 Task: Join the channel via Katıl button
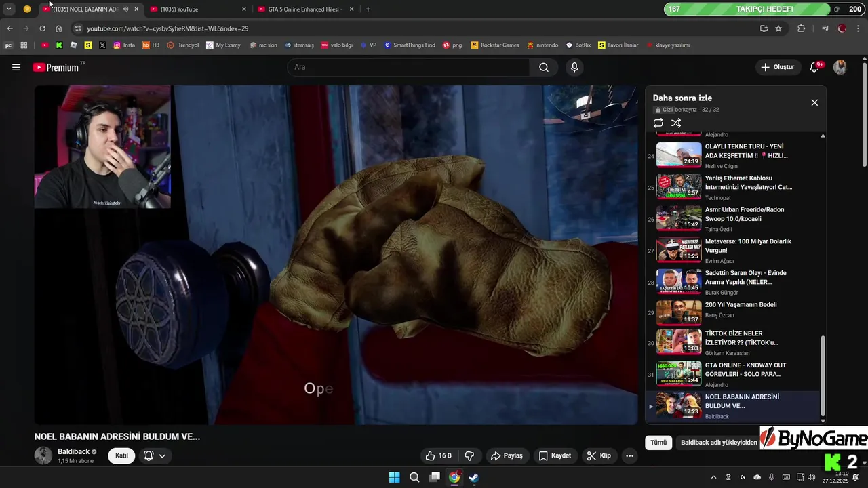pyautogui.click(x=121, y=455)
